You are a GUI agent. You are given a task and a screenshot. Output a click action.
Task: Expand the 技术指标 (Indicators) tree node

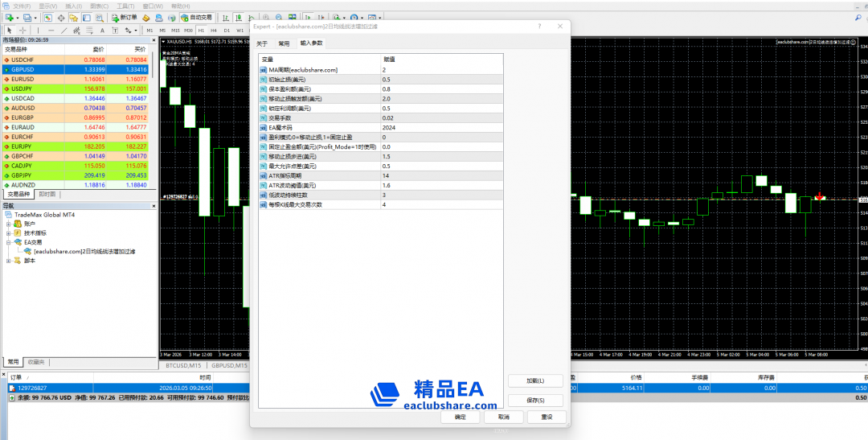(8, 232)
